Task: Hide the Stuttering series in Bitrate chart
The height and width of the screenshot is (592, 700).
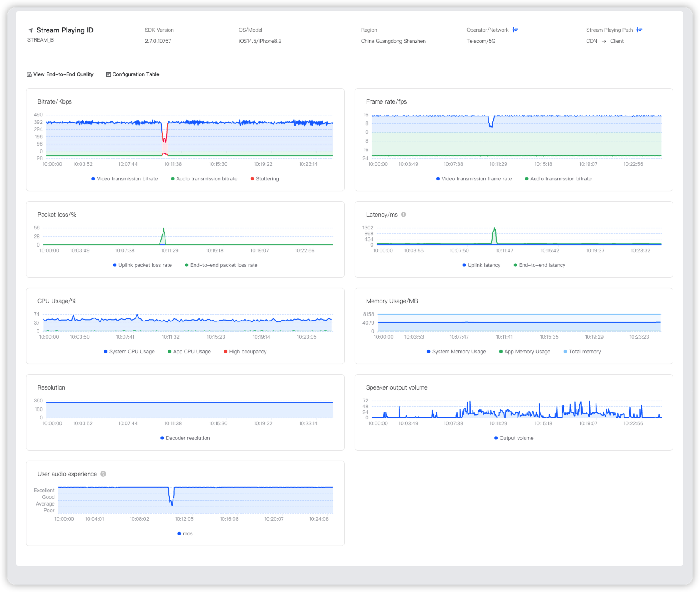Action: [x=265, y=179]
